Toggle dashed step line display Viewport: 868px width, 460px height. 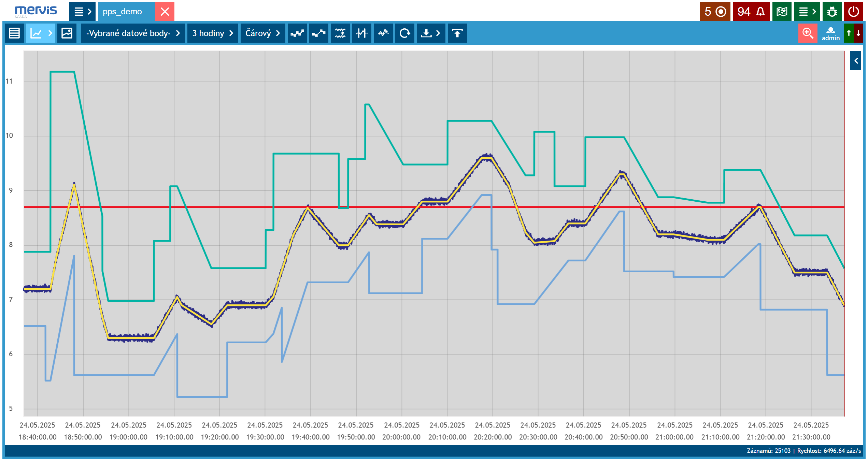[319, 33]
